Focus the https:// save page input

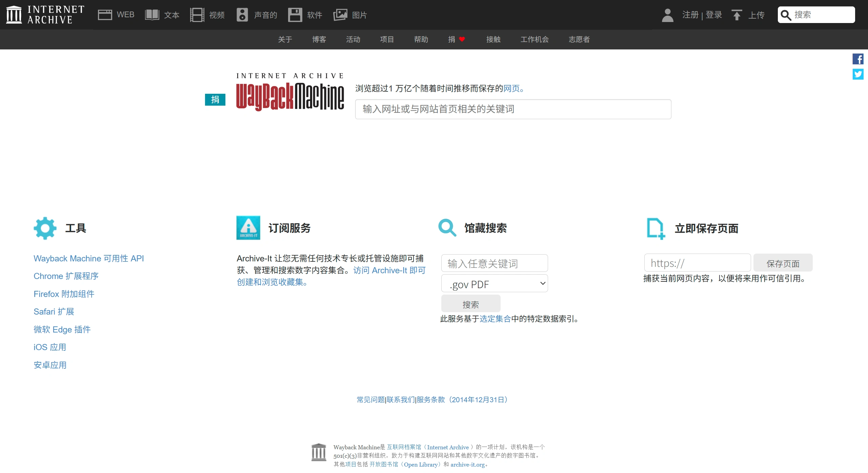pyautogui.click(x=698, y=263)
